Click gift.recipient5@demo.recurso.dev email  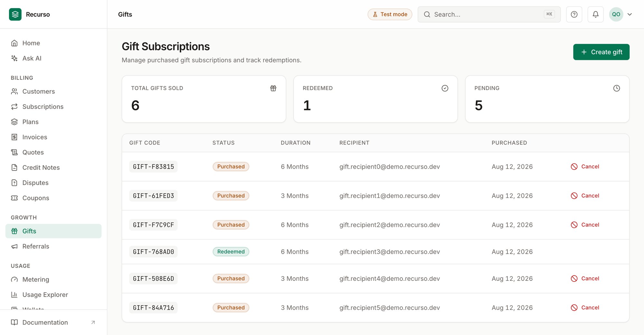pyautogui.click(x=390, y=308)
